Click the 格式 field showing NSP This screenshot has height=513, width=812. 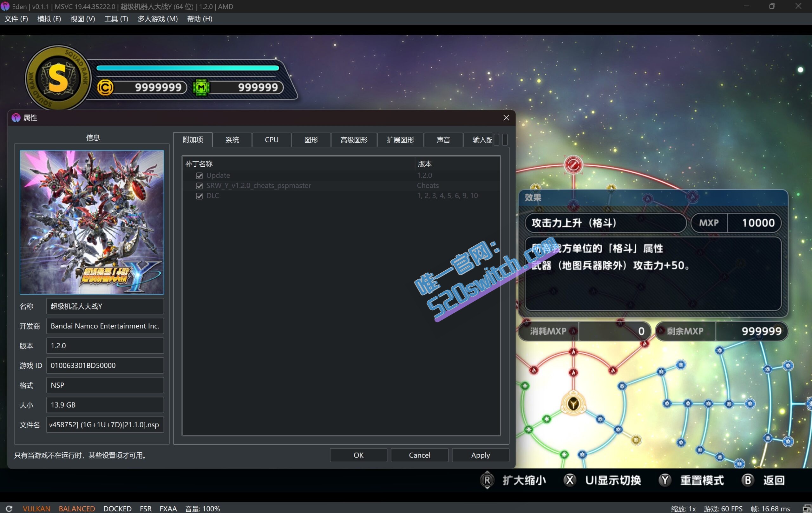105,385
